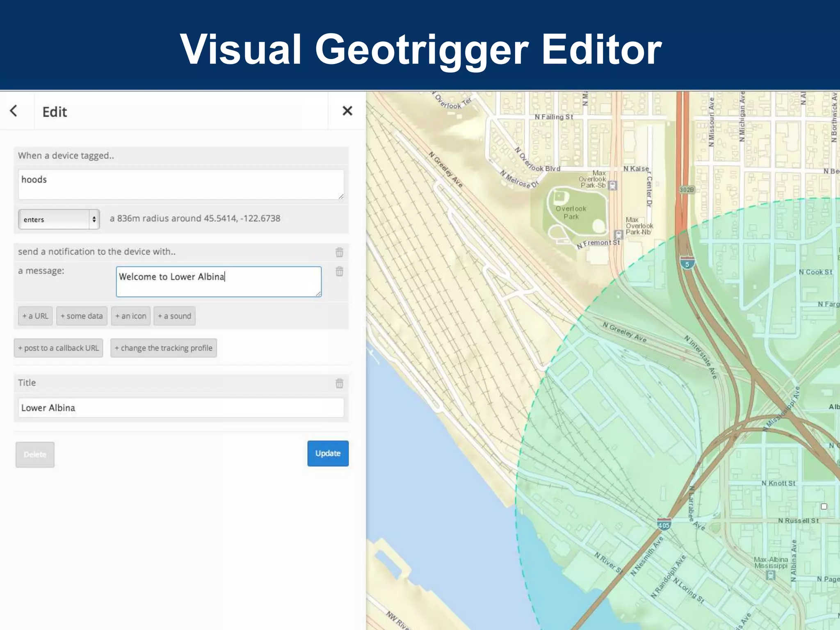Click the 'a message:' label
This screenshot has height=630, width=840.
click(41, 271)
